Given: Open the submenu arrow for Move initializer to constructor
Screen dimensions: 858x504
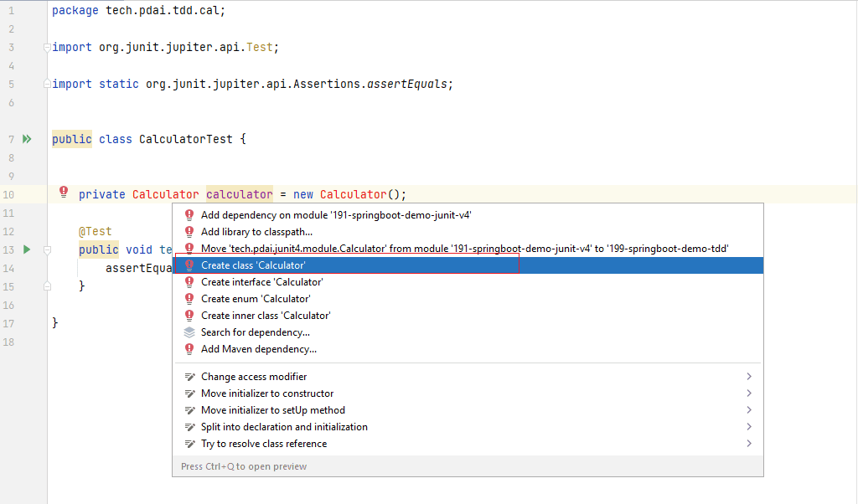Looking at the screenshot, I should [749, 393].
